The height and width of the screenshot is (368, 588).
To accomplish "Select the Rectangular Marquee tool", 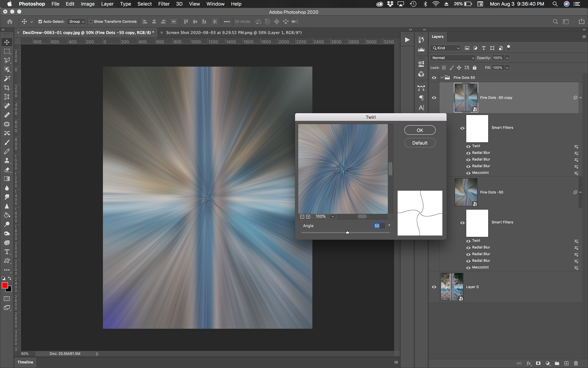I will 7,51.
